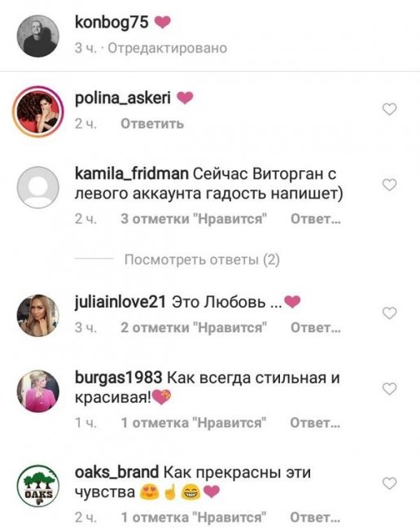The height and width of the screenshot is (529, 420).
Task: Like burgas1983's comment with the heart icon
Action: point(389,389)
